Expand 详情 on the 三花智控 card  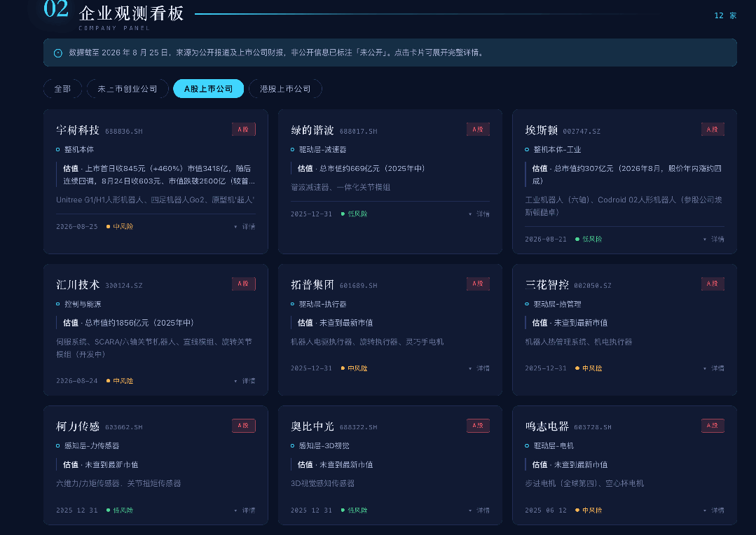tap(713, 368)
